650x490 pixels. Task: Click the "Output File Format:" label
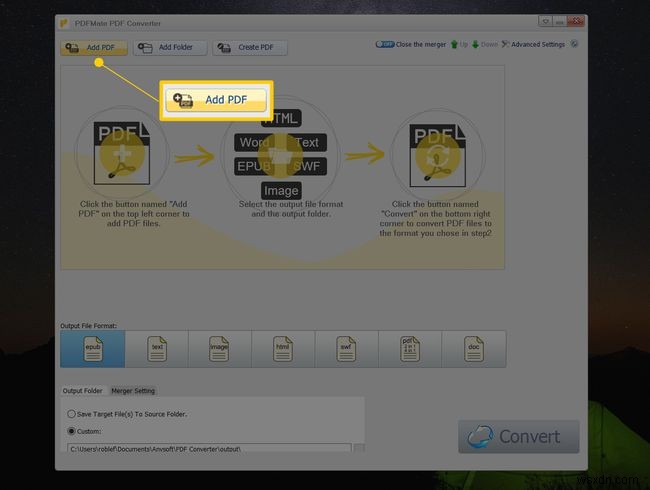89,326
